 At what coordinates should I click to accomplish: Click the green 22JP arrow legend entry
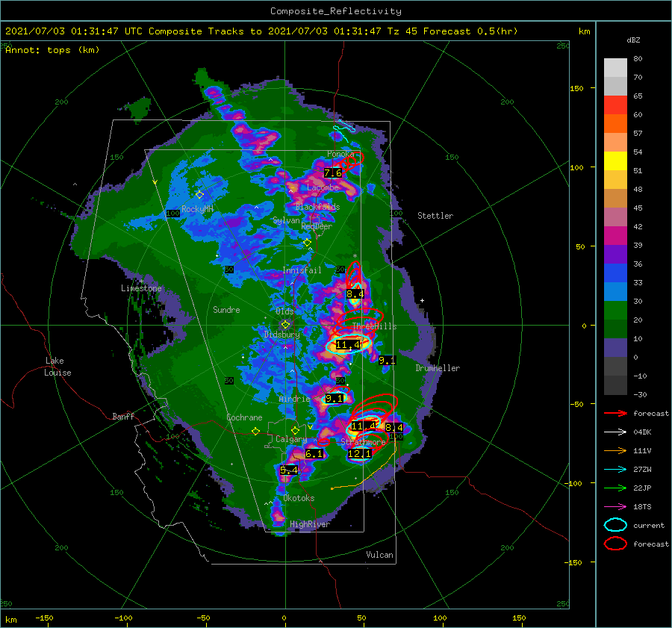tap(615, 488)
